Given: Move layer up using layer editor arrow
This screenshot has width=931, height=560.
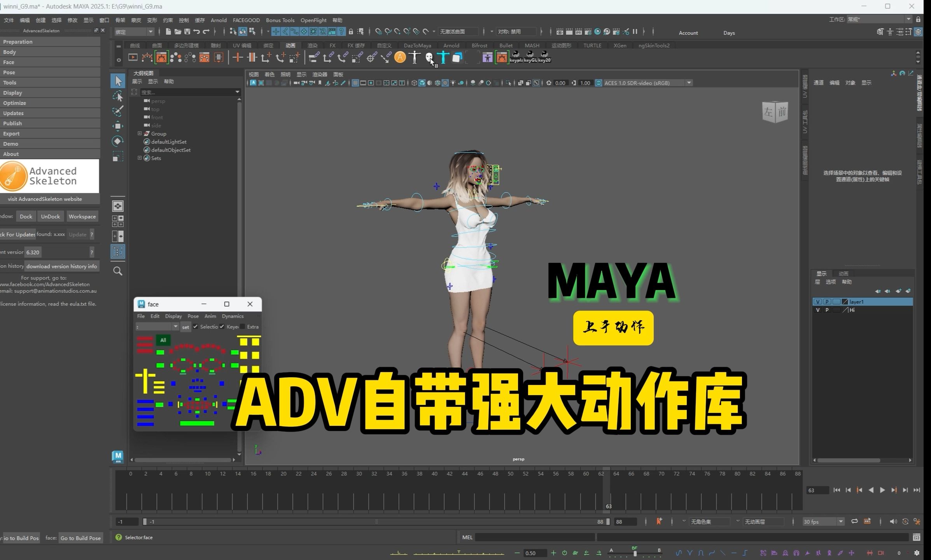Looking at the screenshot, I should [x=878, y=291].
